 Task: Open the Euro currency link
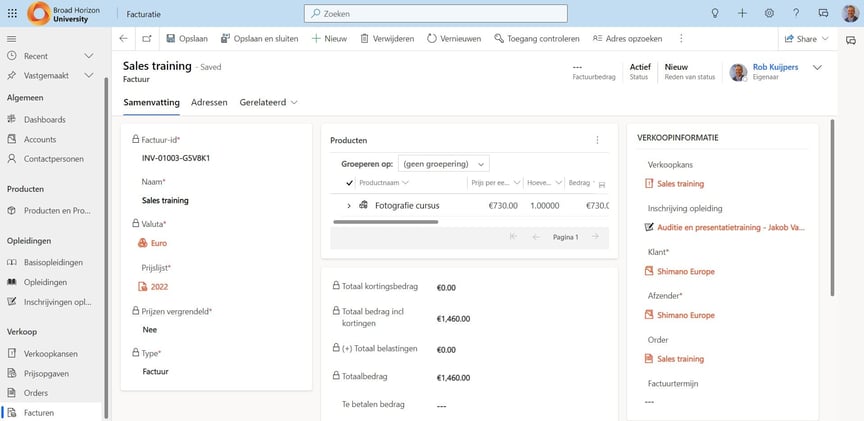coord(159,243)
